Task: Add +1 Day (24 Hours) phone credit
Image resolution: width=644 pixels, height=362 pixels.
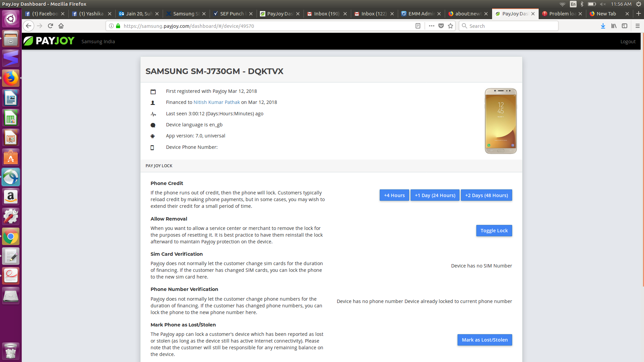Action: pyautogui.click(x=435, y=195)
